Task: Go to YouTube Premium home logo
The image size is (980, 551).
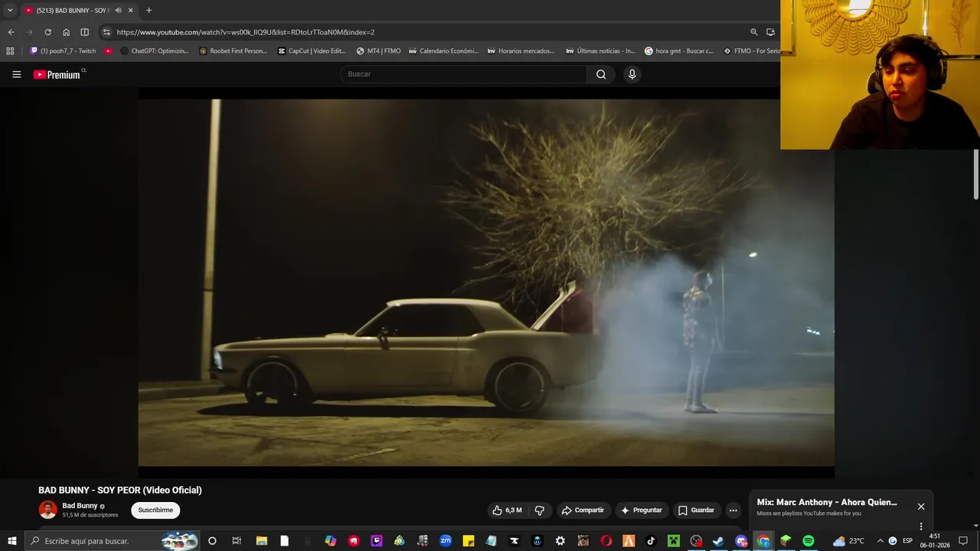Action: 59,74
